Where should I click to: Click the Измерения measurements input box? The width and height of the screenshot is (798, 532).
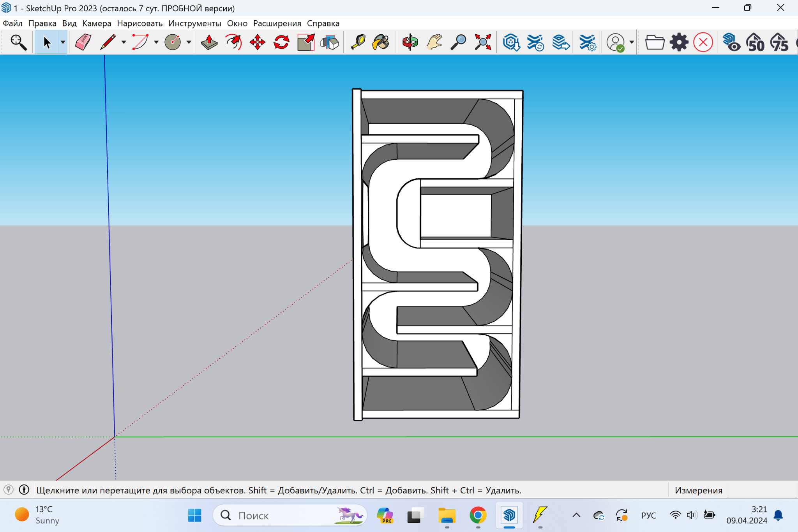(x=762, y=490)
